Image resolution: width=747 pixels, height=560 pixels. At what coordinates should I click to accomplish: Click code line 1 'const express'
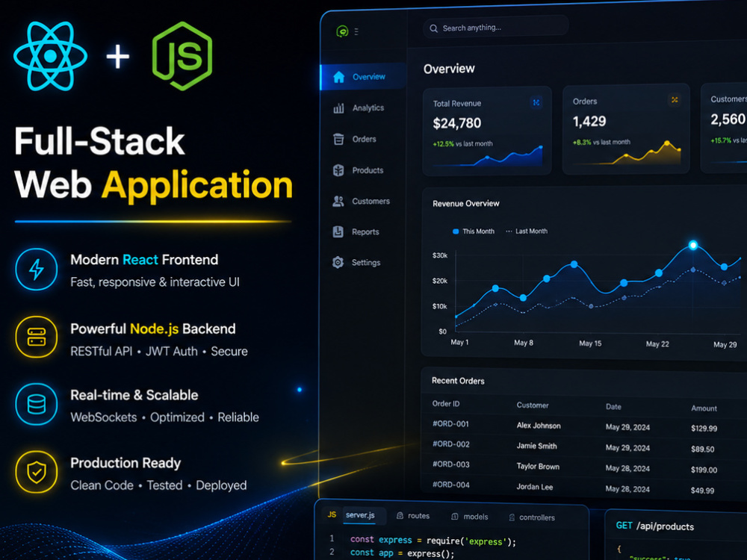[x=433, y=541]
